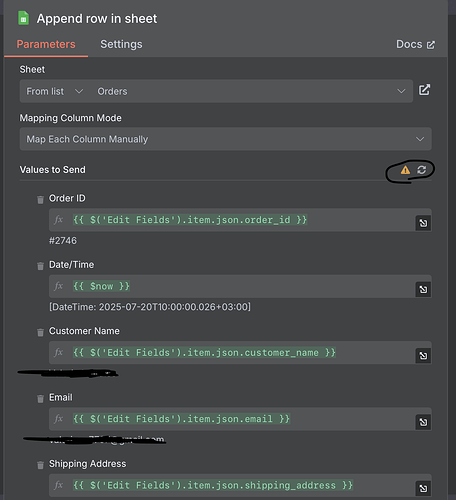Expand the Mapping Column Mode dropdown
This screenshot has width=456, height=500.
click(x=226, y=139)
